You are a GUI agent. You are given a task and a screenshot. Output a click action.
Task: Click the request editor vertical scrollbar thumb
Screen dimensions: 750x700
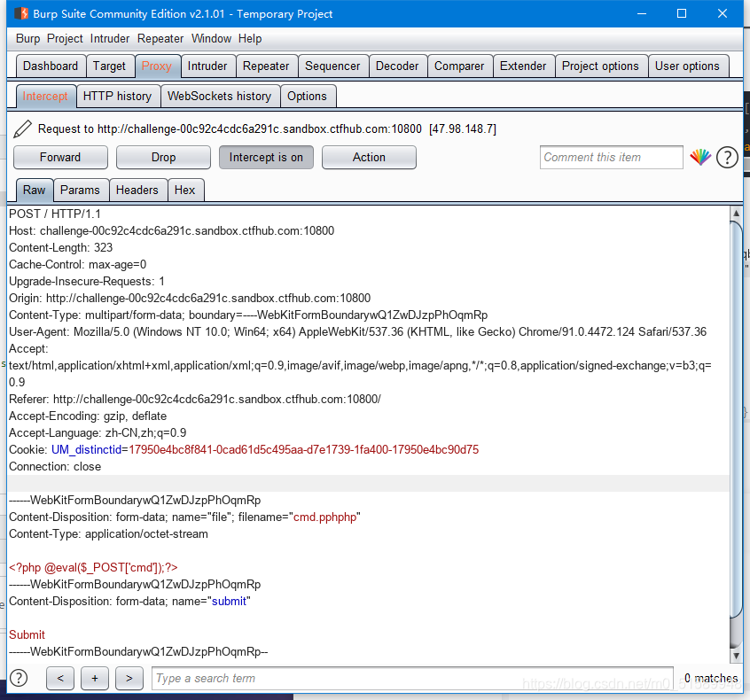pos(736,420)
